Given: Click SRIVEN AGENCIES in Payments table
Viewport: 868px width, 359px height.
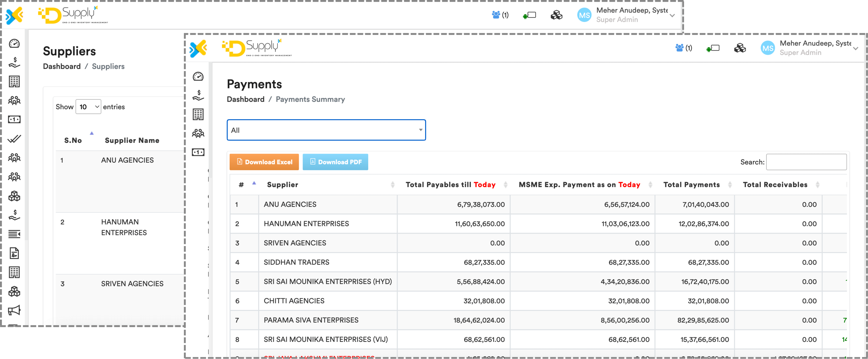Looking at the screenshot, I should tap(295, 243).
